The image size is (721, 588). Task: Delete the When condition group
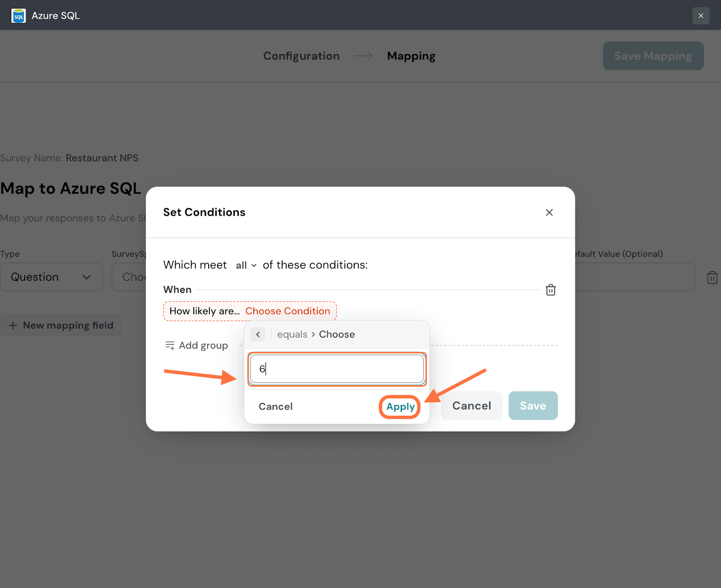click(551, 290)
